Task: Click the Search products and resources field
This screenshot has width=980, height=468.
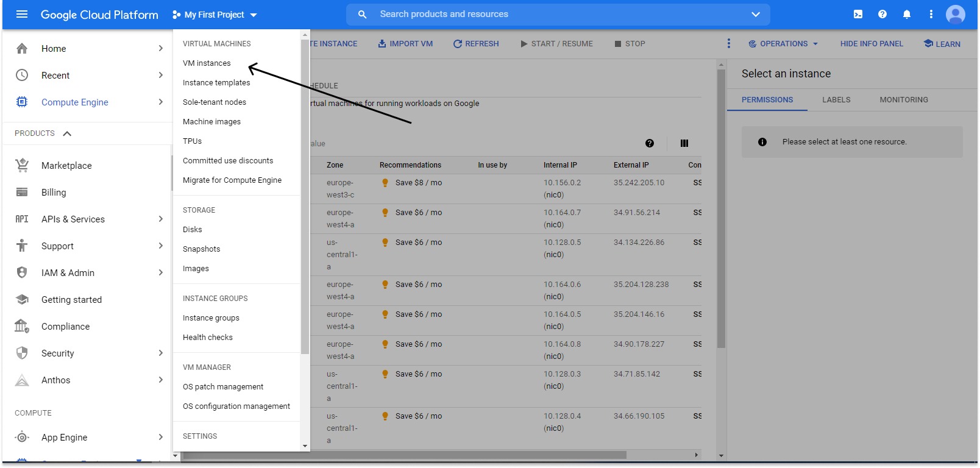Action: (558, 14)
